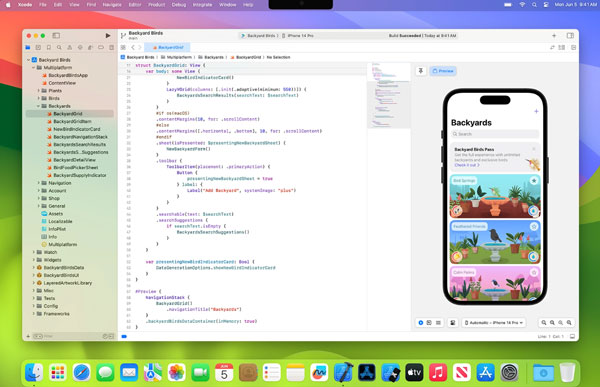Expand the Birds folder
This screenshot has width=600, height=387.
point(39,98)
